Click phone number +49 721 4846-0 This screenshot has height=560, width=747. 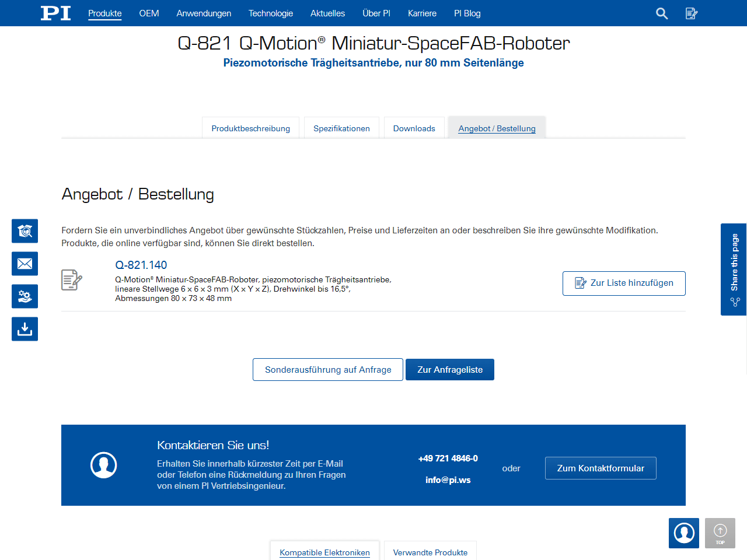click(x=448, y=459)
